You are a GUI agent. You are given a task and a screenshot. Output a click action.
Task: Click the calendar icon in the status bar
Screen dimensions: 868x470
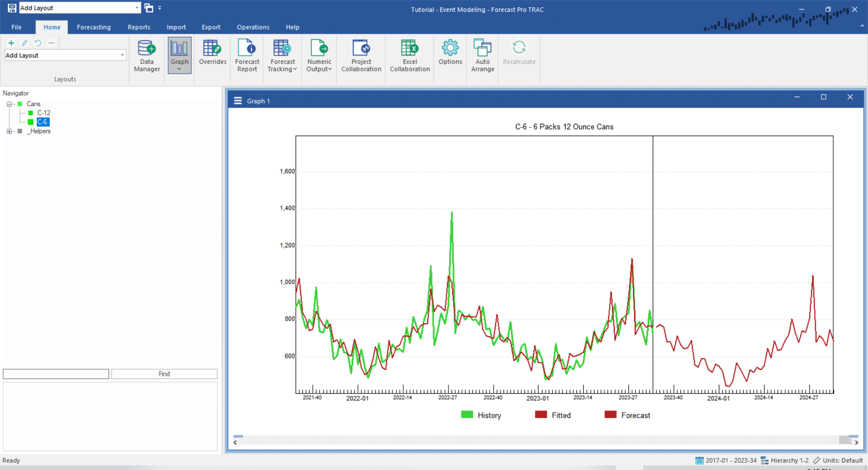[699, 460]
